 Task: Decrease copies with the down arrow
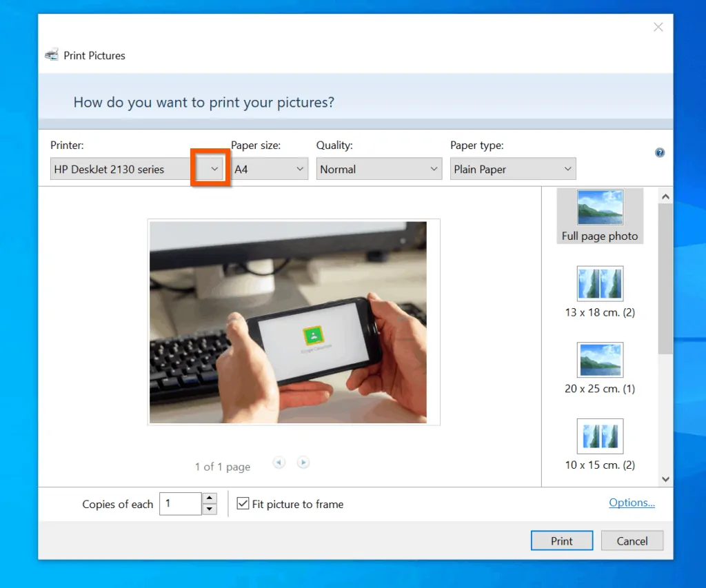[210, 509]
